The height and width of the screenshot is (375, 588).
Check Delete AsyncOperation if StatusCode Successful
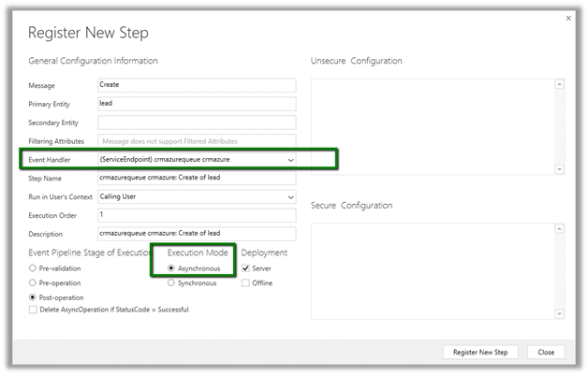[x=34, y=309]
